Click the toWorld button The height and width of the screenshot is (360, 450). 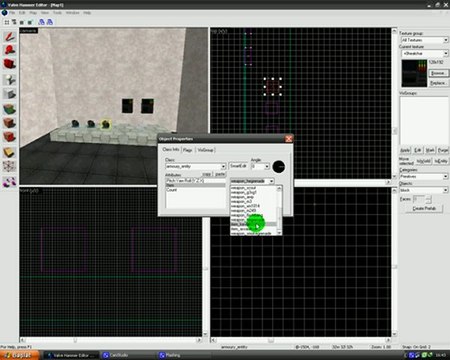coord(424,161)
